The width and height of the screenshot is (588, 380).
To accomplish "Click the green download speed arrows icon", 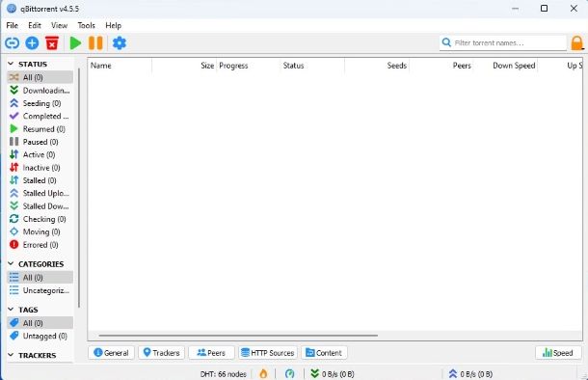I will coord(314,373).
